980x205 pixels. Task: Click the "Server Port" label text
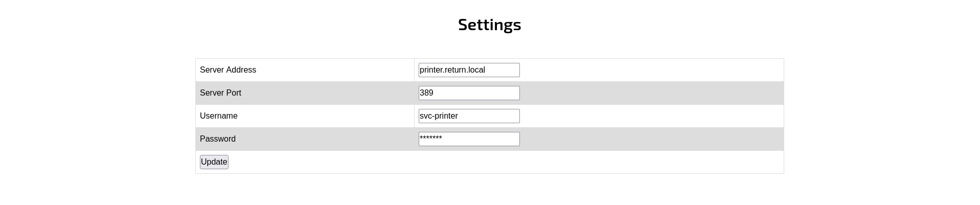pyautogui.click(x=220, y=93)
